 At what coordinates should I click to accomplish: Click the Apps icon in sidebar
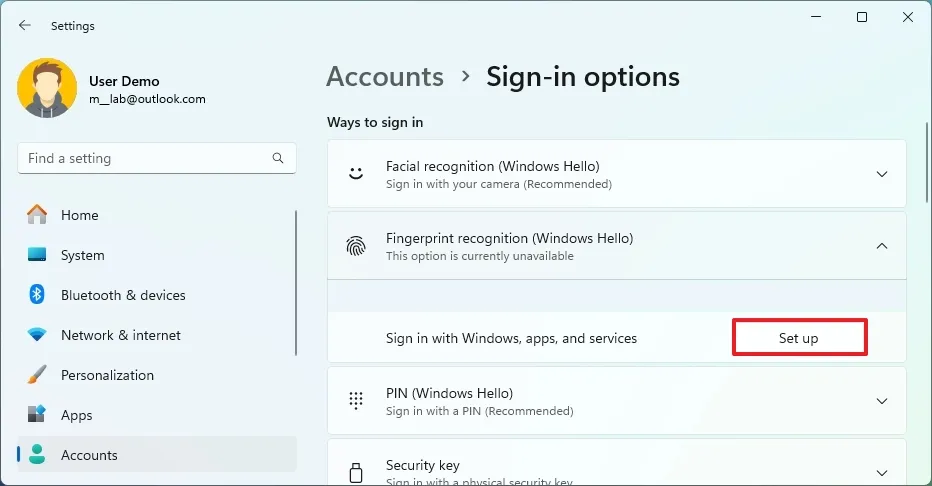(37, 415)
